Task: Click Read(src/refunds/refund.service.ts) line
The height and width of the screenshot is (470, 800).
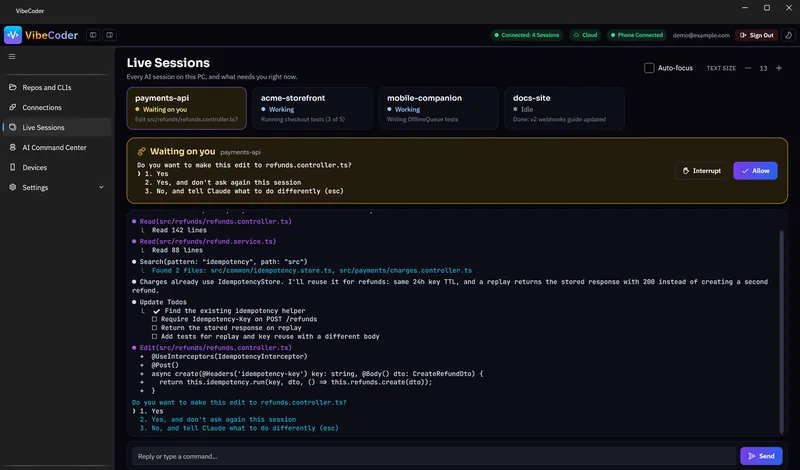Action: click(208, 241)
